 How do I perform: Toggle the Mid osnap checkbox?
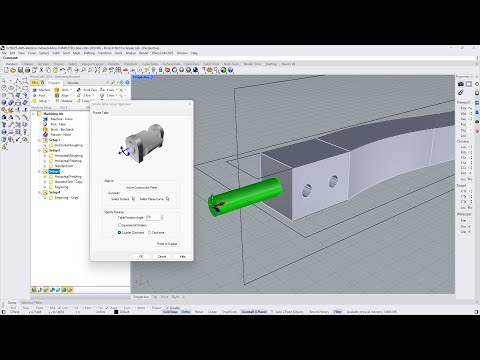47,308
